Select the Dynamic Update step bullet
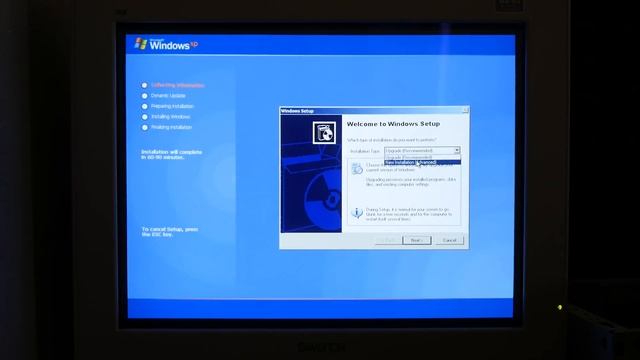The width and height of the screenshot is (640, 360). (144, 96)
